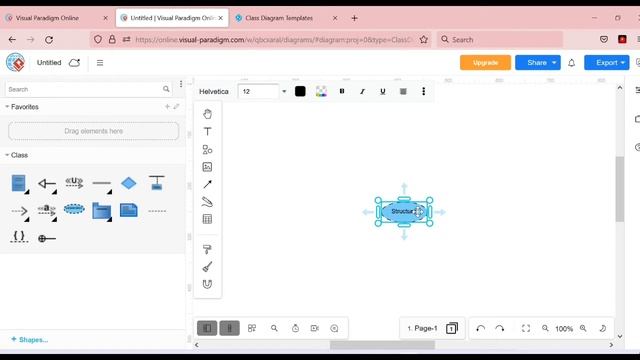This screenshot has height=360, width=640.
Task: Select the Text tool
Action: pos(207,131)
